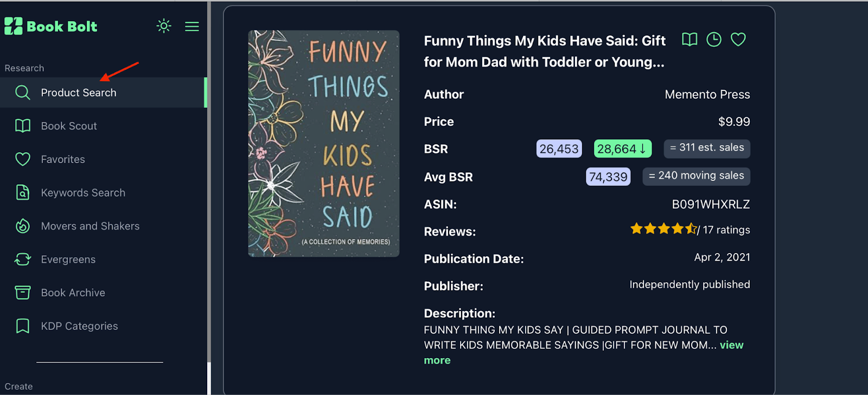The width and height of the screenshot is (868, 395).
Task: Click the Keywords Search document icon
Action: point(23,192)
